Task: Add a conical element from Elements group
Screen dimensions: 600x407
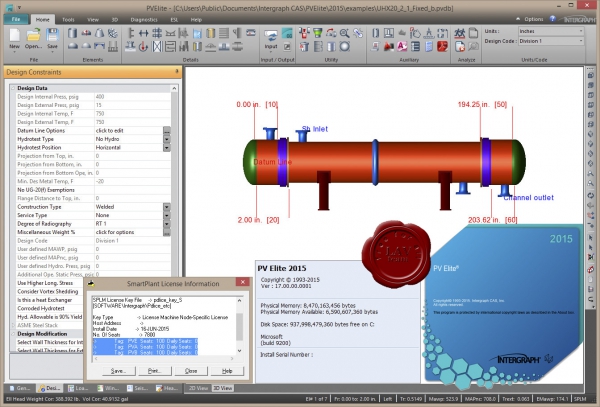Action: pyautogui.click(x=99, y=33)
